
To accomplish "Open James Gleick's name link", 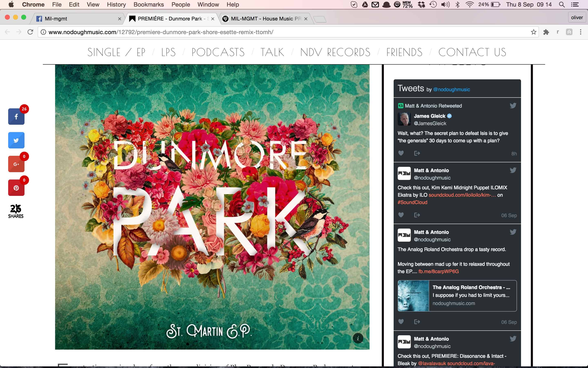I will (x=430, y=116).
